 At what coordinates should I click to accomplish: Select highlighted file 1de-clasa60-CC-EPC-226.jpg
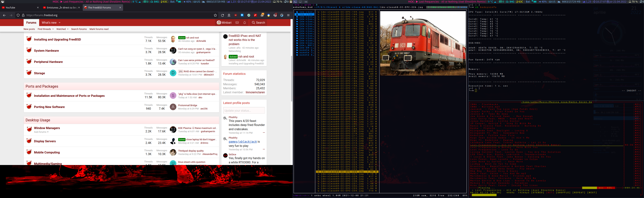coord(347,172)
